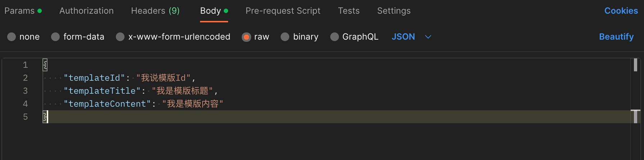Select the raw body radio button
644x160 pixels.
[x=246, y=37]
